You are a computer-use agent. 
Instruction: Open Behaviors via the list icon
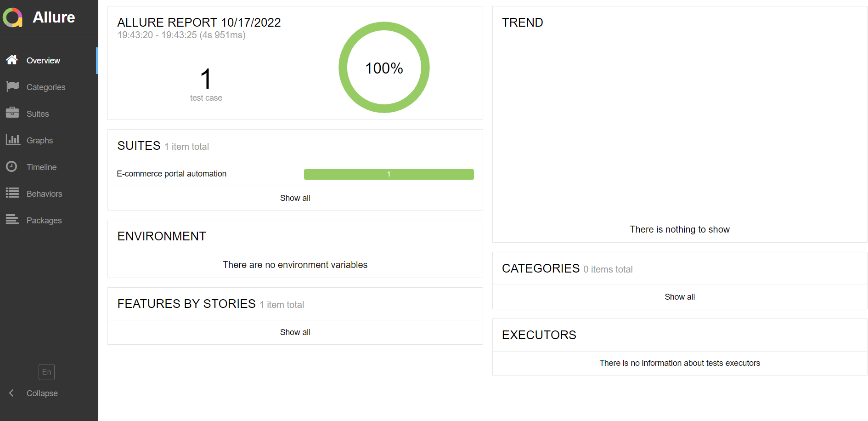click(x=12, y=193)
